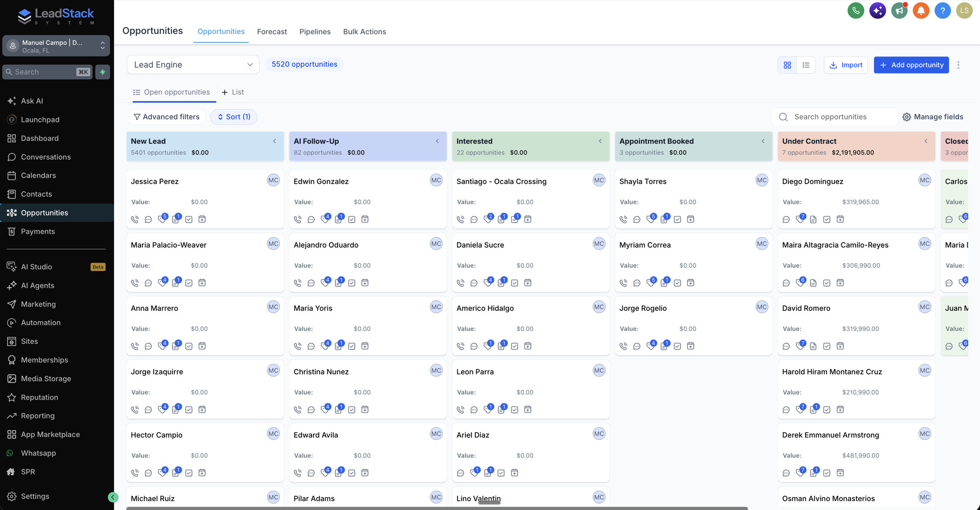Click the blue help question mark icon

click(942, 10)
